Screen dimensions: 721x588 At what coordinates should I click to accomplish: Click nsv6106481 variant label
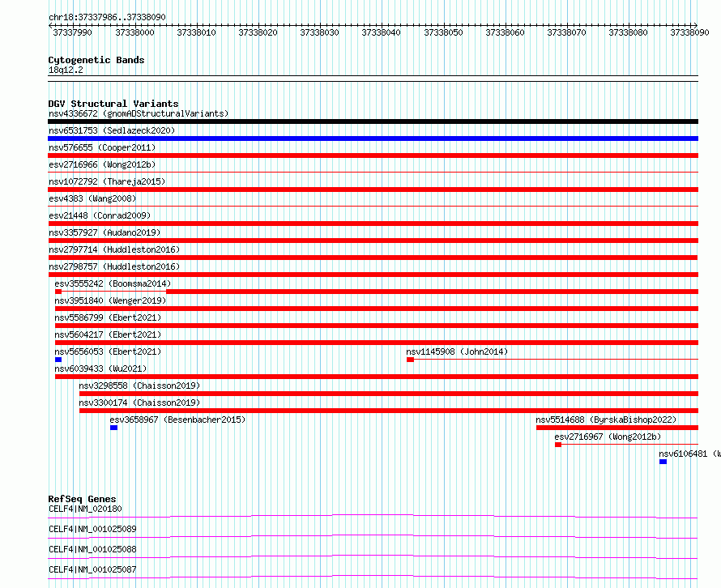689,454
